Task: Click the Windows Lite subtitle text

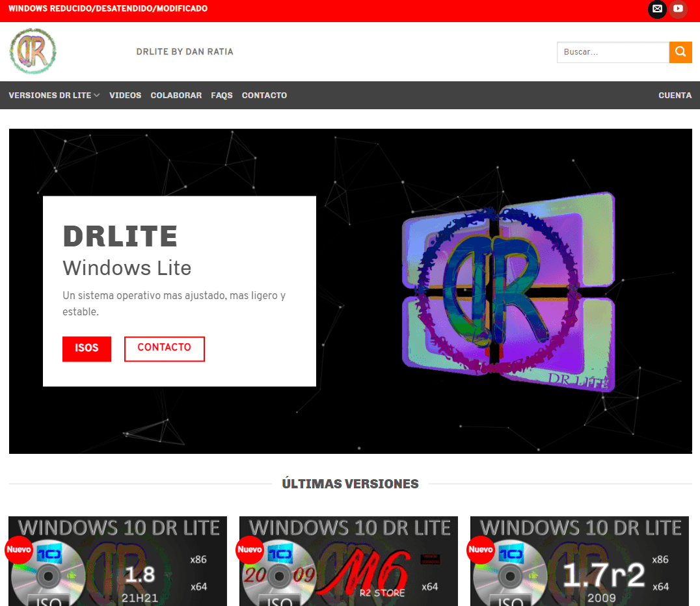Action: (x=127, y=268)
